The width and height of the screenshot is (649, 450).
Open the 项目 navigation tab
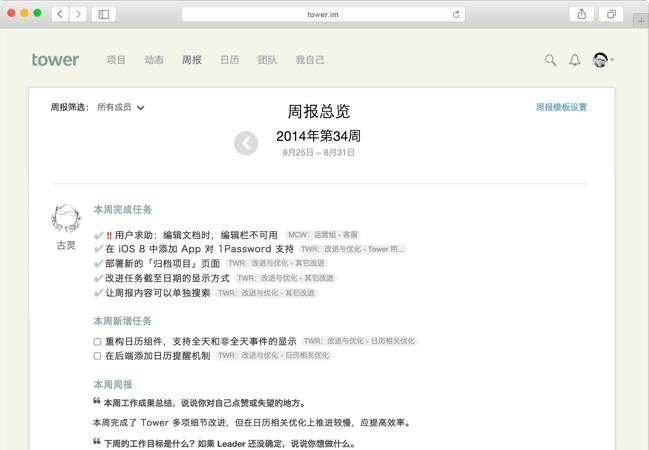116,60
